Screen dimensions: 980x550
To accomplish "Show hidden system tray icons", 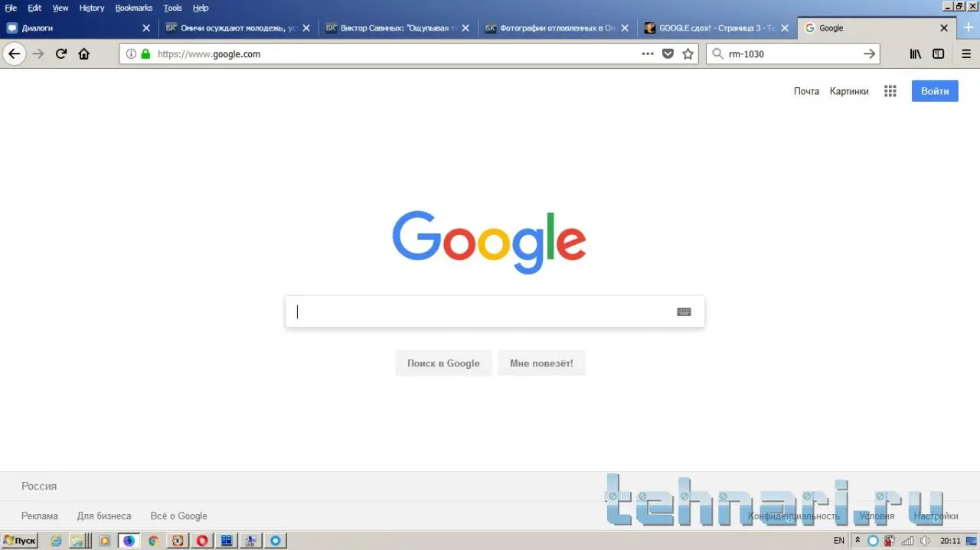I will [857, 540].
